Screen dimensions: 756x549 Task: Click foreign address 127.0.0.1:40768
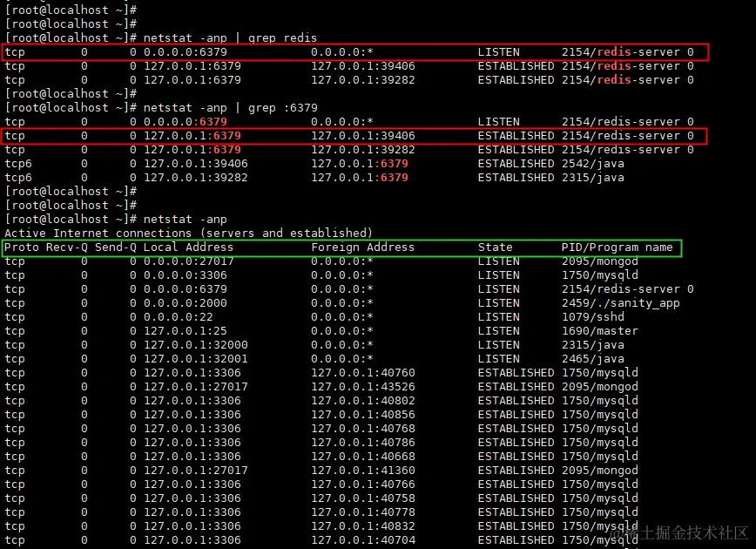point(362,429)
